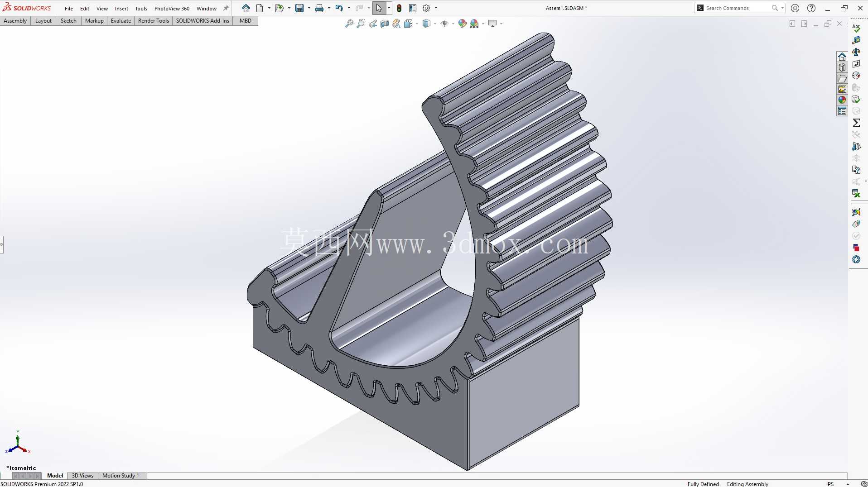Open File Properties list icon

[x=413, y=8]
